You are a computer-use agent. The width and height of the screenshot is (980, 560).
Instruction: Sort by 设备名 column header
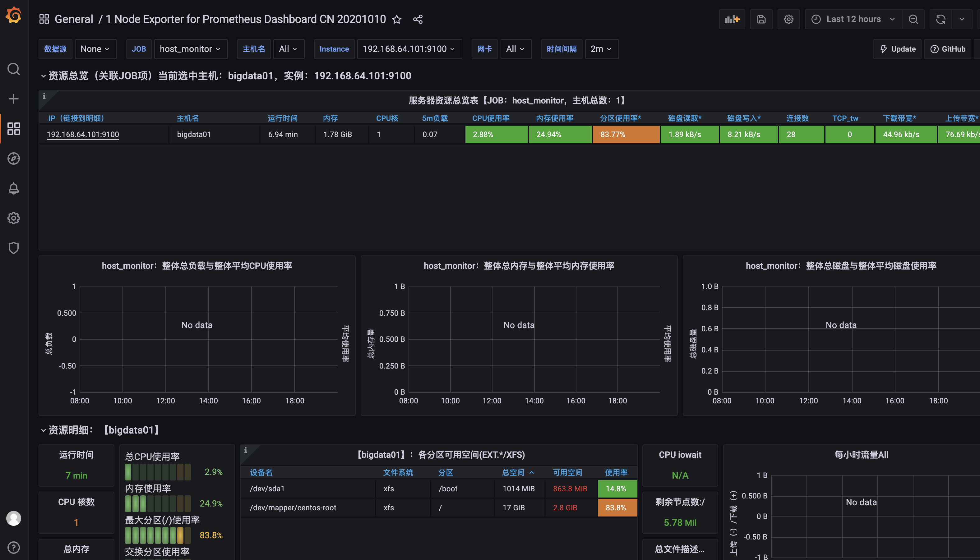pyautogui.click(x=261, y=472)
